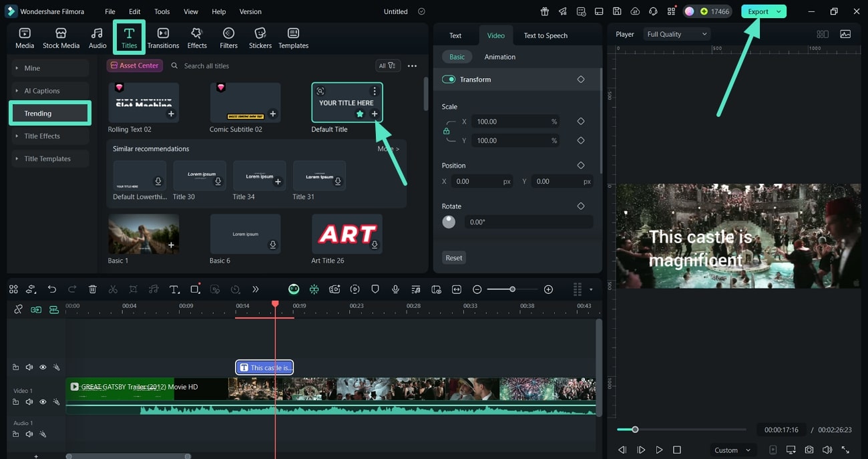Toggle the scale aspect ratio lock
The width and height of the screenshot is (868, 459).
pyautogui.click(x=446, y=131)
